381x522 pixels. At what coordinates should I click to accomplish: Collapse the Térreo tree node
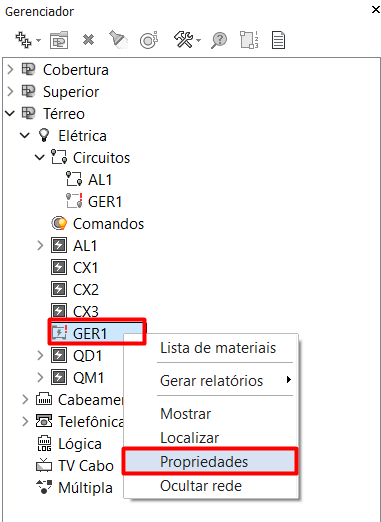click(x=10, y=114)
